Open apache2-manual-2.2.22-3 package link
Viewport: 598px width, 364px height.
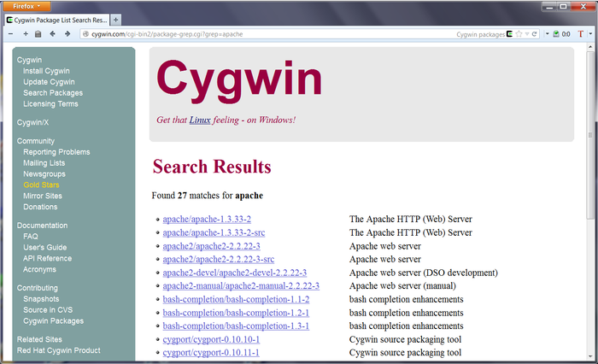tap(241, 285)
